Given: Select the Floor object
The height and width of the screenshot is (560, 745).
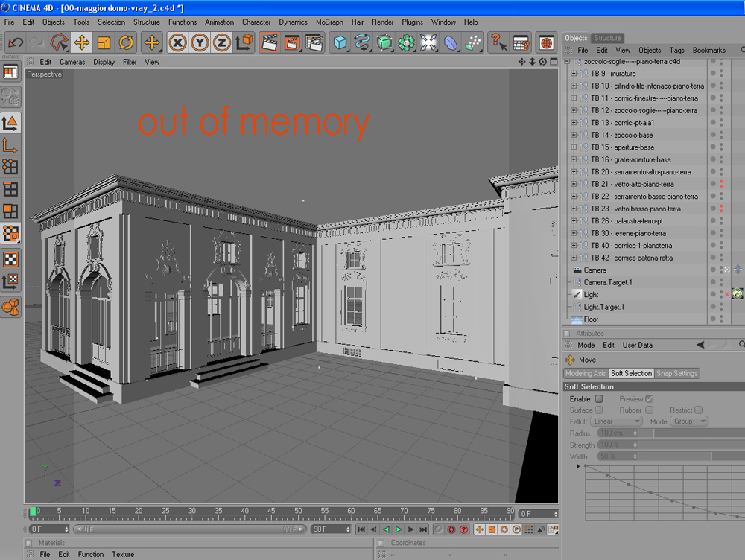Looking at the screenshot, I should [x=591, y=319].
